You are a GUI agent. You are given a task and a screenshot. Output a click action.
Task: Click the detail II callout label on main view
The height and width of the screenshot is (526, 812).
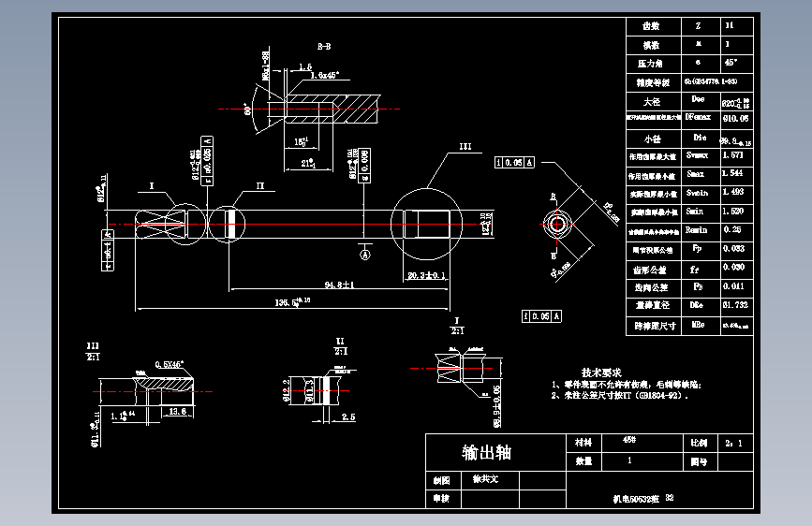260,186
